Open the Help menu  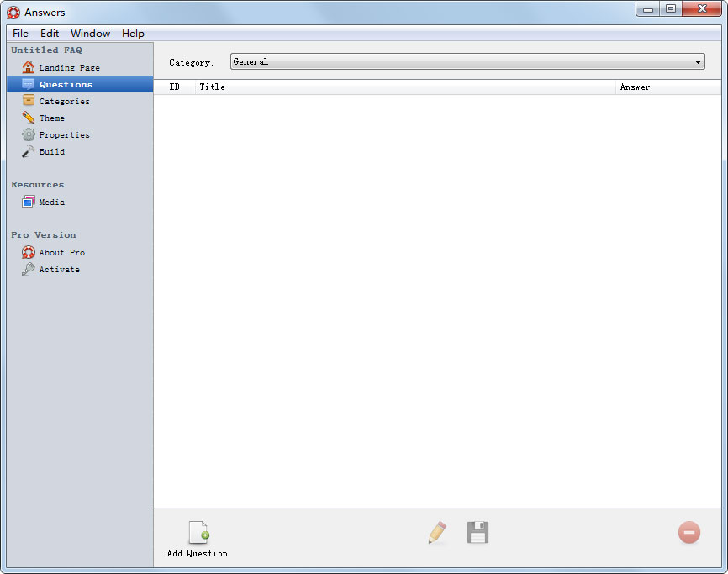point(133,34)
